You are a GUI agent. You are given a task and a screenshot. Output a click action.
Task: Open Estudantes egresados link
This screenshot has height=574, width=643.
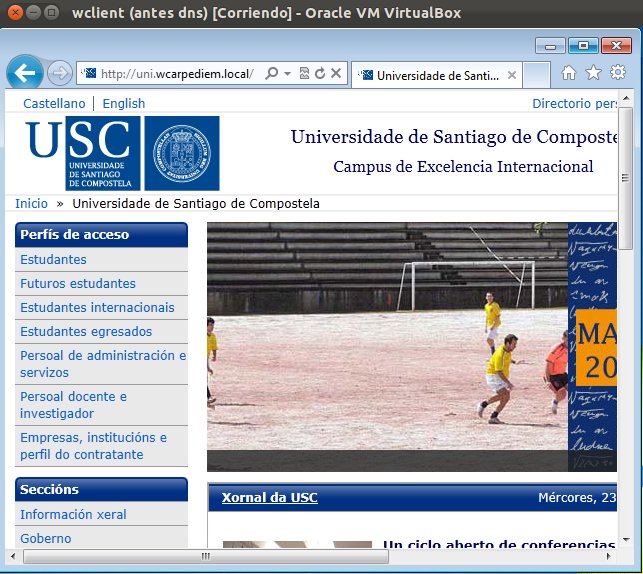click(x=86, y=331)
